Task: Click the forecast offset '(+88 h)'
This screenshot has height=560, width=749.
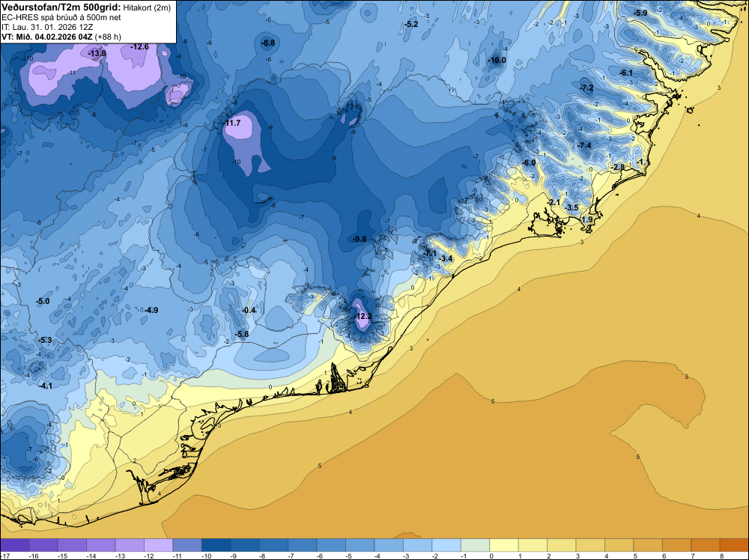Action: (x=108, y=37)
